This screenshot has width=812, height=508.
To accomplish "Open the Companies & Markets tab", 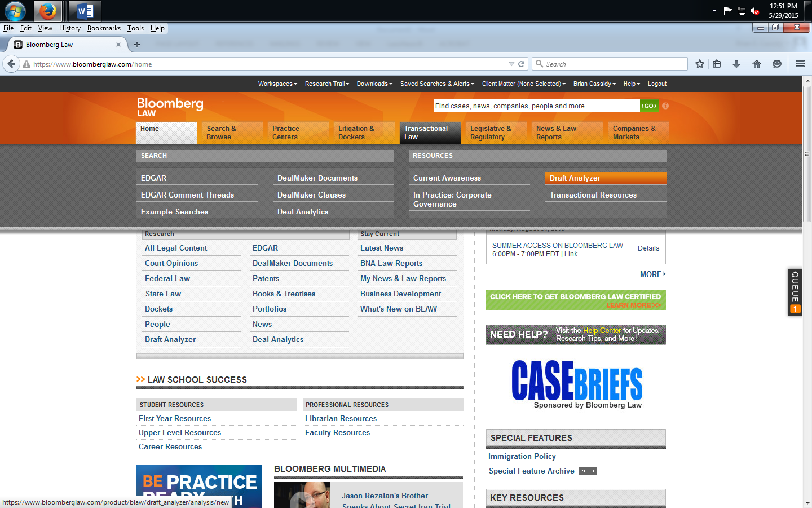I will (639, 133).
